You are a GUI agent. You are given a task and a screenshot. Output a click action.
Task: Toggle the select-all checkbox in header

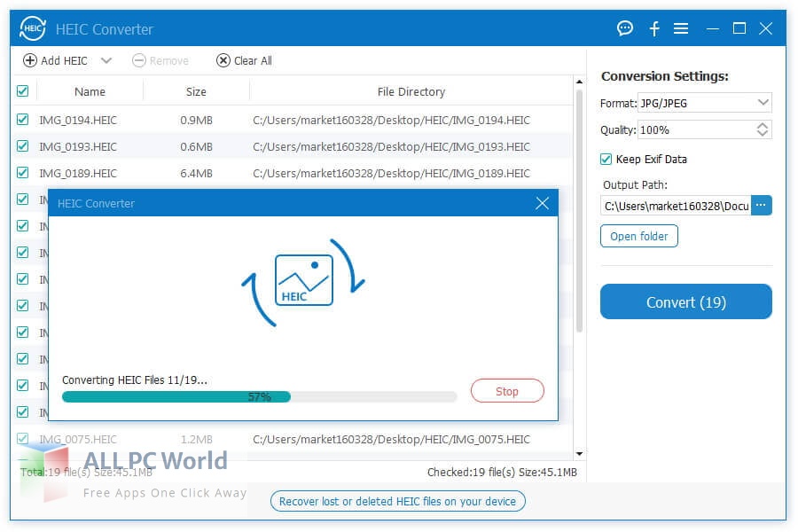tap(22, 91)
